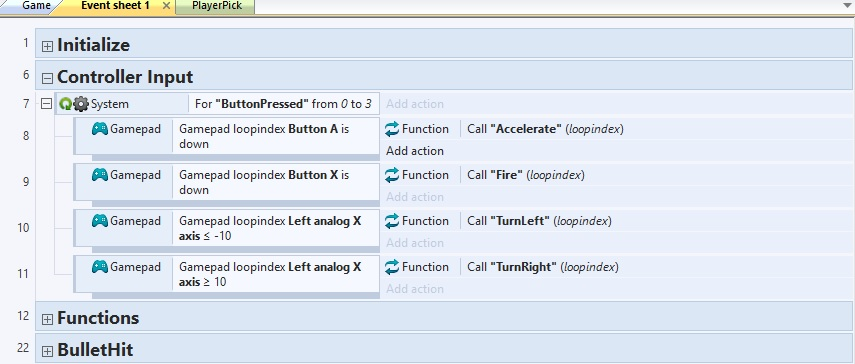Click Gamepad icon for Button A condition
This screenshot has height=364, width=855.
(100, 129)
